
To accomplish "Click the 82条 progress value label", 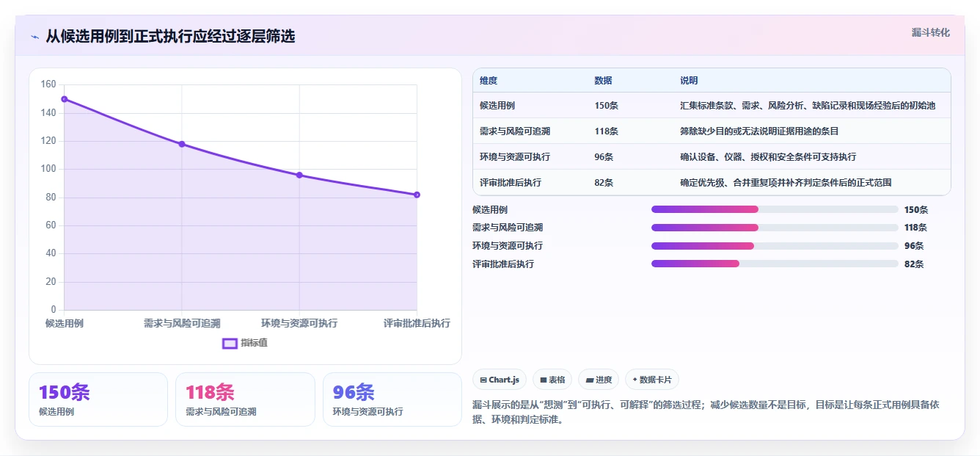I will click(x=914, y=264).
